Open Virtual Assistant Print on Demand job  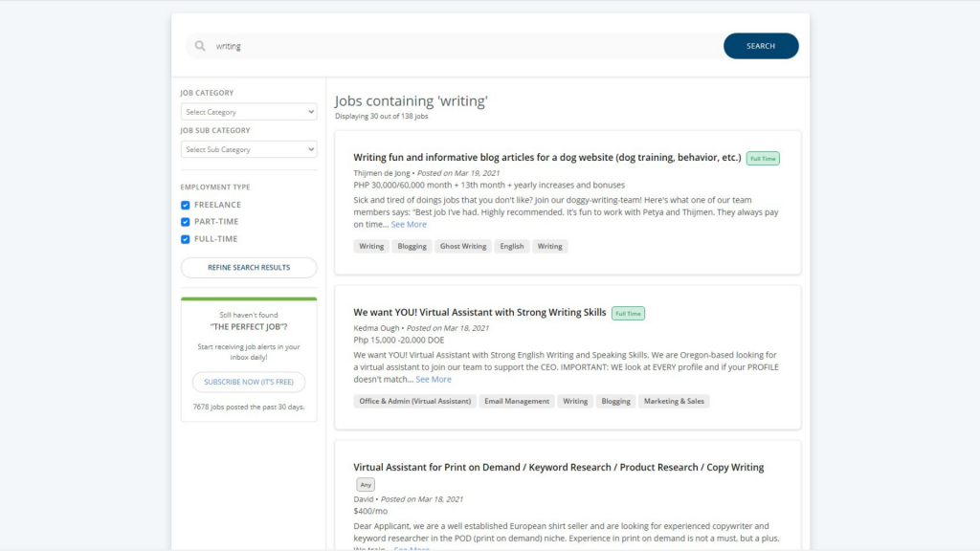[x=558, y=467]
